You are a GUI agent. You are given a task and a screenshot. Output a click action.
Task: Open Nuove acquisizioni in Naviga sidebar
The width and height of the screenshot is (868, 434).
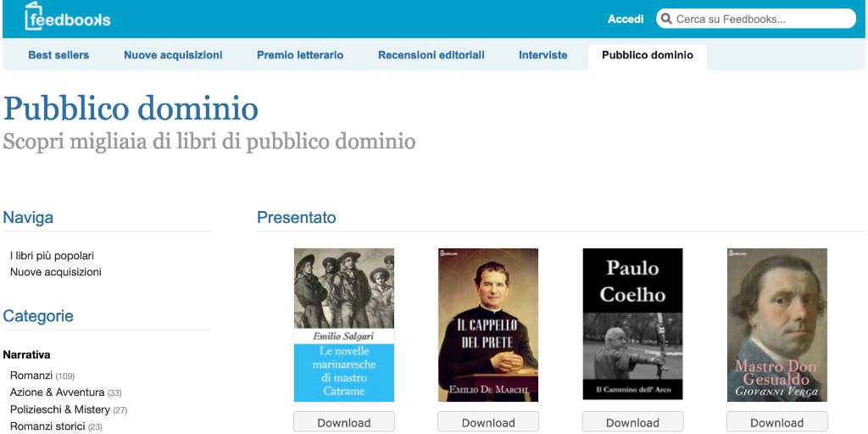pyautogui.click(x=56, y=272)
